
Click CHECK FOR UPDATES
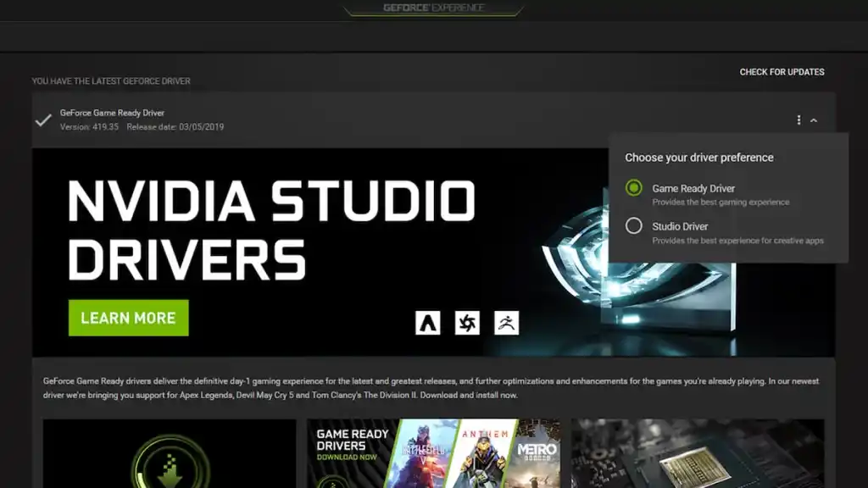(781, 72)
